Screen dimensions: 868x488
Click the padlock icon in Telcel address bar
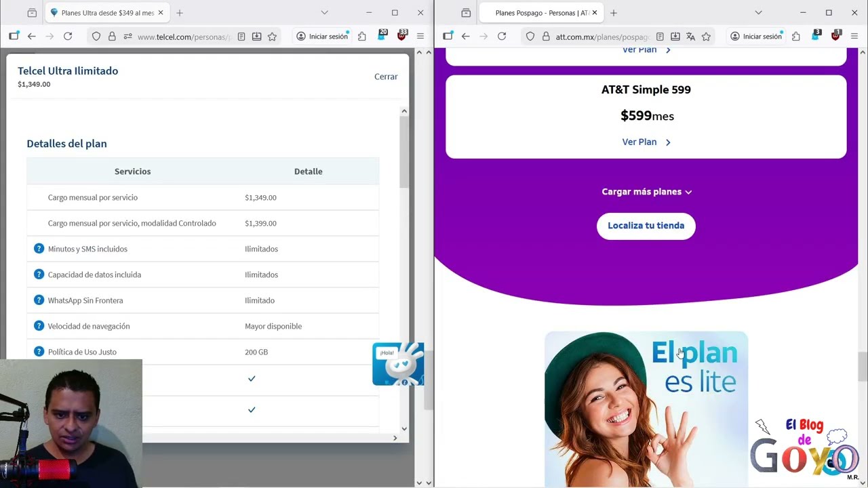click(x=112, y=37)
